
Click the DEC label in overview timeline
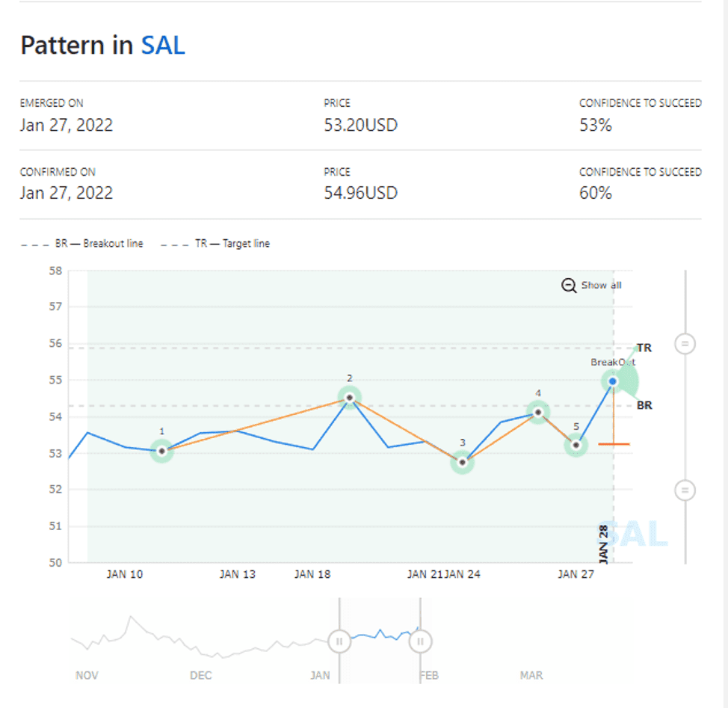[200, 675]
